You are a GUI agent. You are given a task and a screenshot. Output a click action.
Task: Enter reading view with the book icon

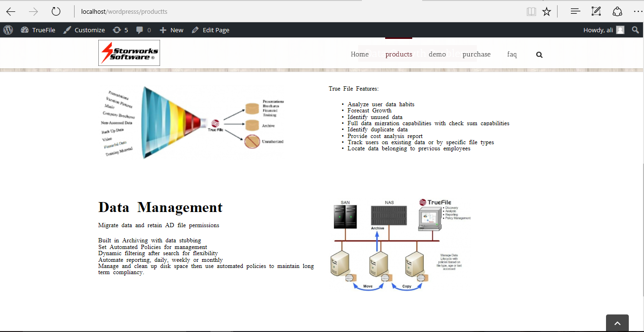point(531,11)
